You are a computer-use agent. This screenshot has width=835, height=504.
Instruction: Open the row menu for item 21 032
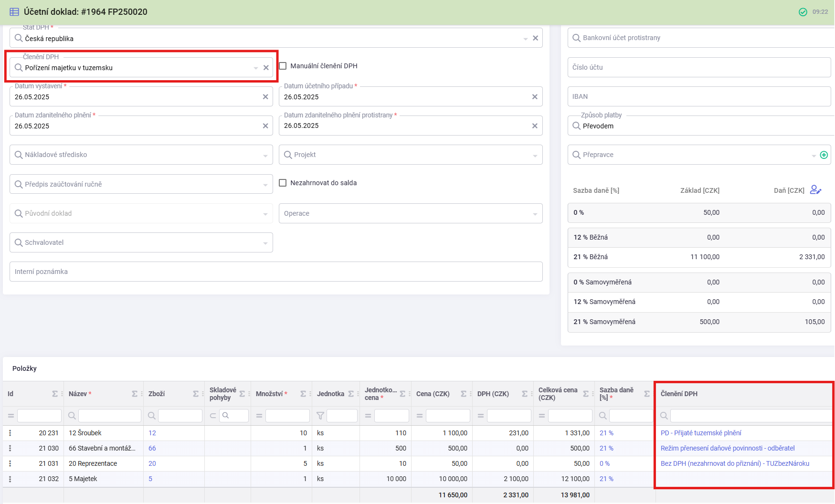click(10, 479)
